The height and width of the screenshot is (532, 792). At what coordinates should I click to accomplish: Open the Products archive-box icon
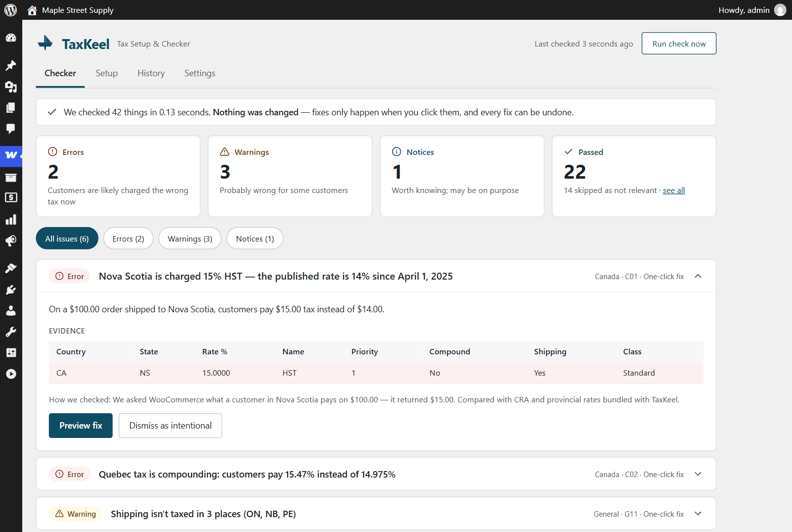pyautogui.click(x=11, y=177)
